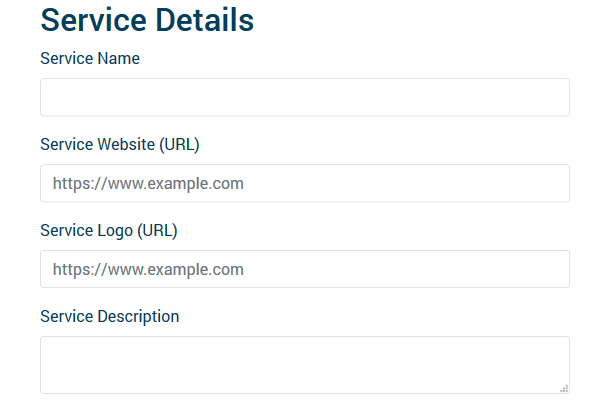Click the "Service Logo (URL)" label text
This screenshot has height=405, width=610.
pos(108,231)
